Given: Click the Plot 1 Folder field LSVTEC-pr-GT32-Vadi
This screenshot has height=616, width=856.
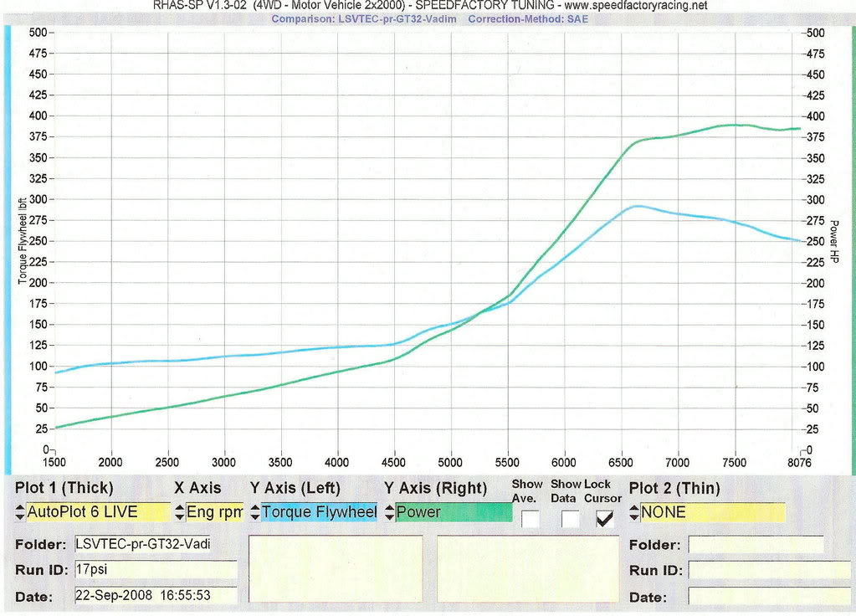Looking at the screenshot, I should click(142, 544).
